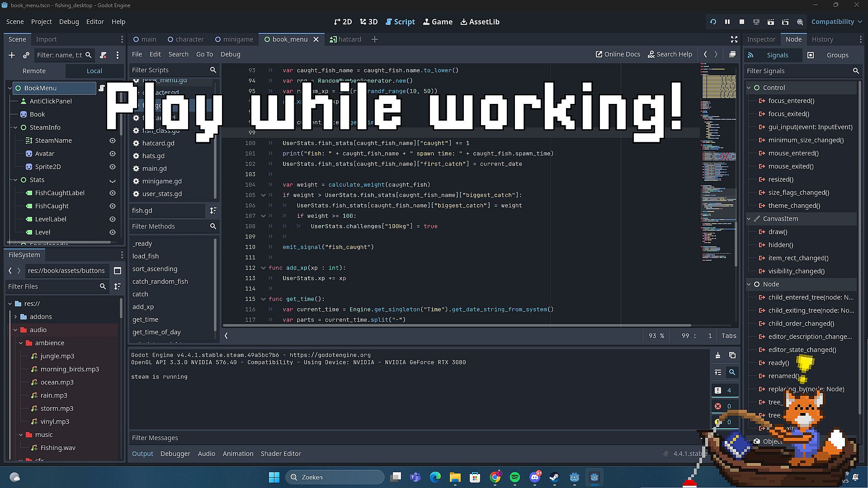The width and height of the screenshot is (868, 488).
Task: Switch to the Debugger bottom panel
Action: coord(175,454)
